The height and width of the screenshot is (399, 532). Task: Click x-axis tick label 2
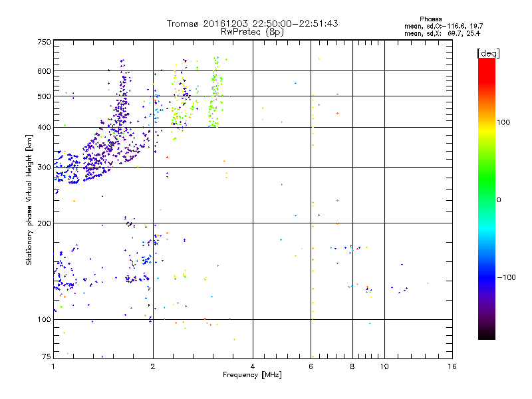[x=153, y=366]
